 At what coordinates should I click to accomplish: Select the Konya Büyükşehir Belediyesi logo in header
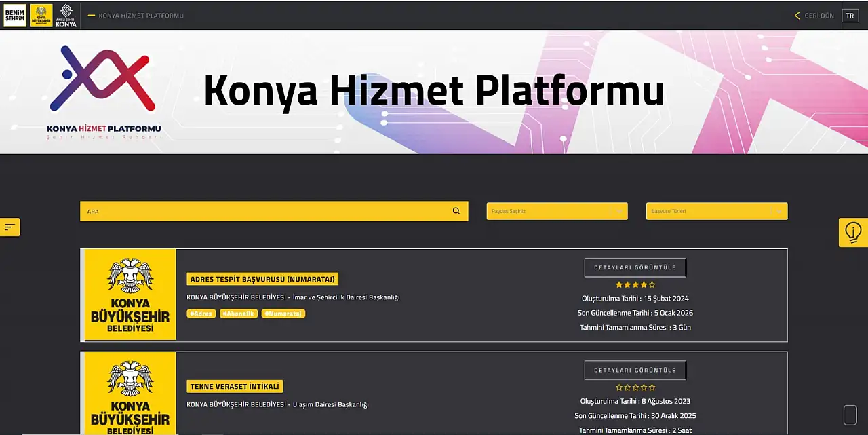pyautogui.click(x=41, y=15)
